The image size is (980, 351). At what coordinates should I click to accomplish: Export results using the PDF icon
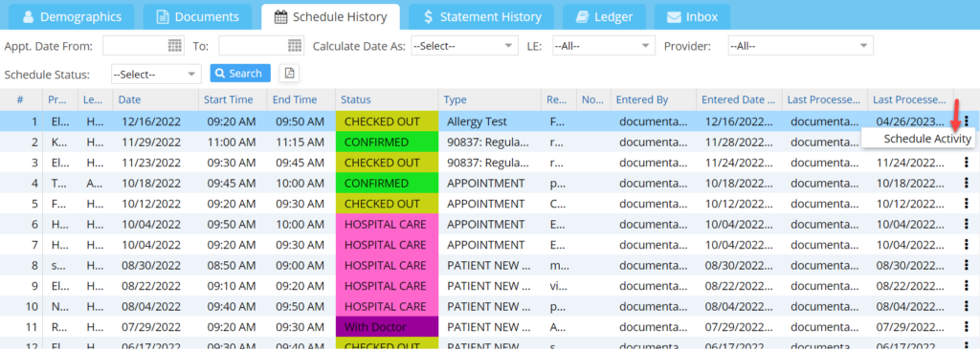(x=289, y=73)
